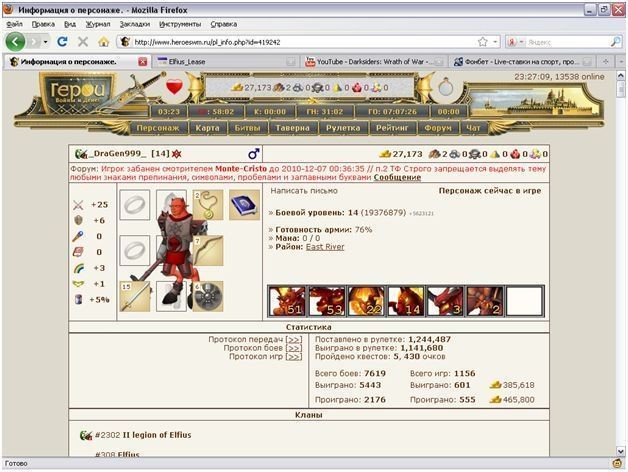Click the army unit with count 14
This screenshot has width=628, height=472.
click(x=405, y=301)
